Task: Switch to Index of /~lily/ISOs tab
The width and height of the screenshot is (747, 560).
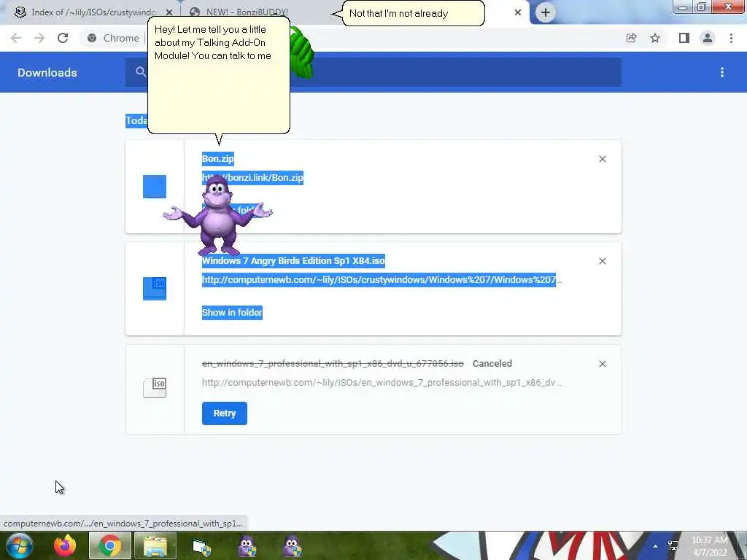Action: click(93, 12)
